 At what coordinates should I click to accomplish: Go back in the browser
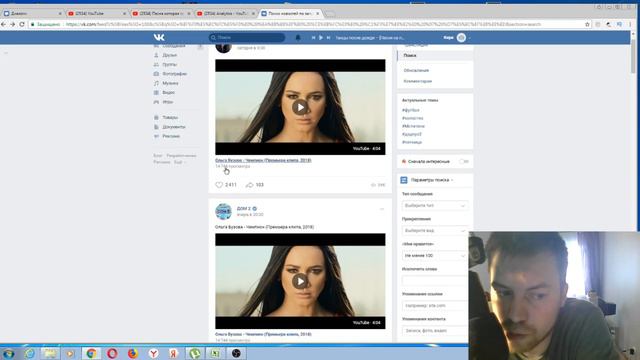tap(4, 24)
